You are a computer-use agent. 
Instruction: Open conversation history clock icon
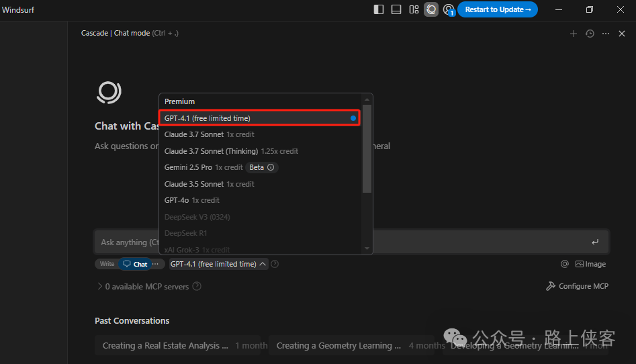[x=590, y=34]
